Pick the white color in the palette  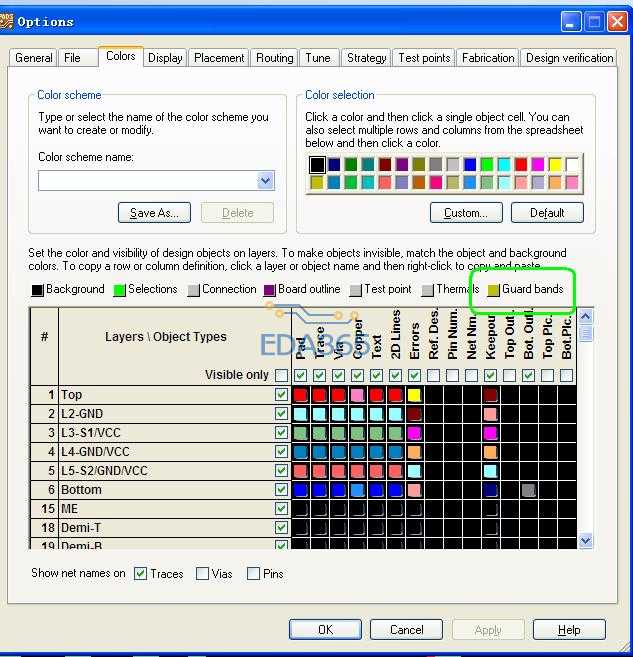click(572, 165)
